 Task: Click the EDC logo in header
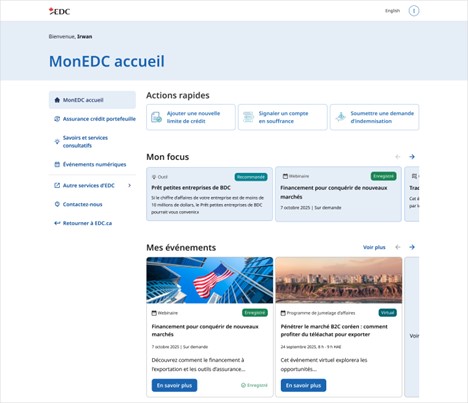(59, 11)
